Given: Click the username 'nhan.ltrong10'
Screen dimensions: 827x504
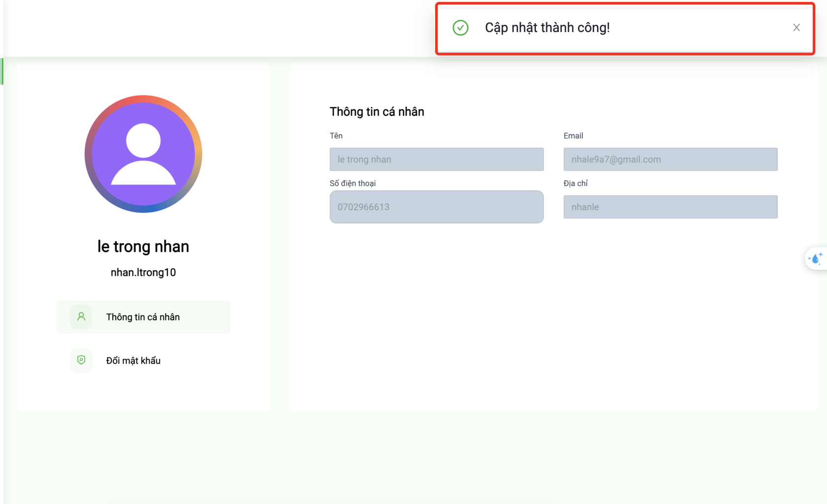Looking at the screenshot, I should point(143,272).
